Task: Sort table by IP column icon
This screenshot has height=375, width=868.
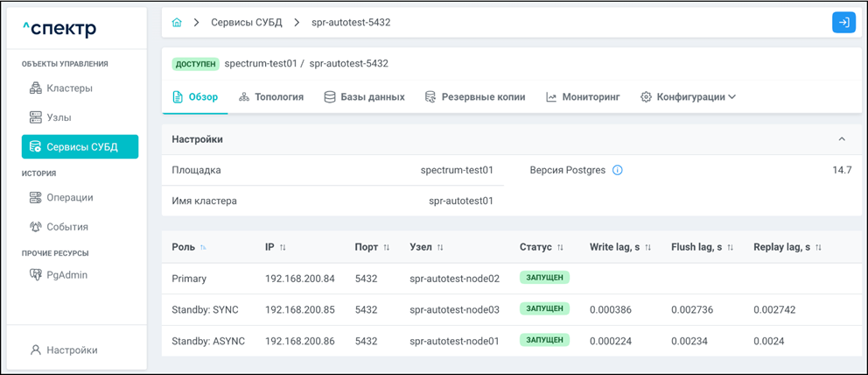Action: (283, 248)
